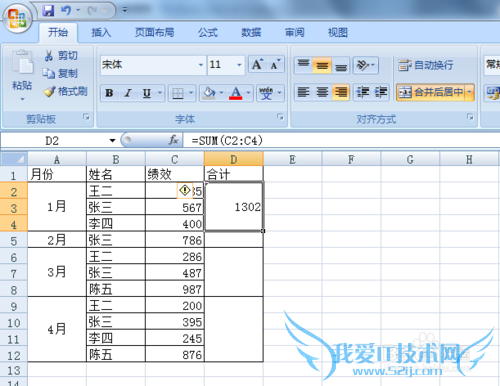Toggle bold formatting

coord(109,93)
